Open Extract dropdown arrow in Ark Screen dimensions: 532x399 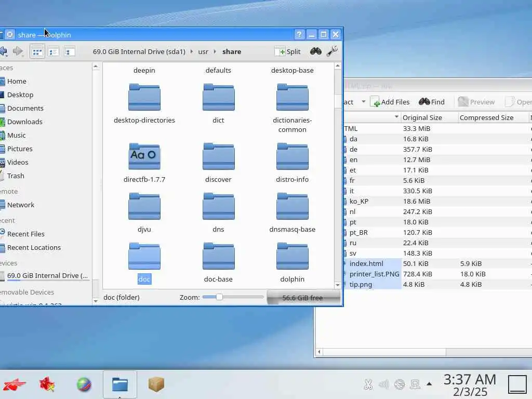click(x=363, y=101)
